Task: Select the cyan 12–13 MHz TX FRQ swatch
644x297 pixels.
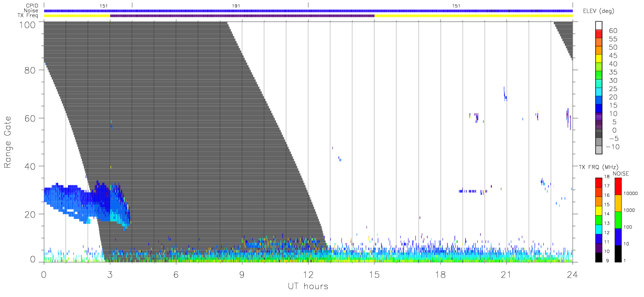Action: [x=599, y=228]
